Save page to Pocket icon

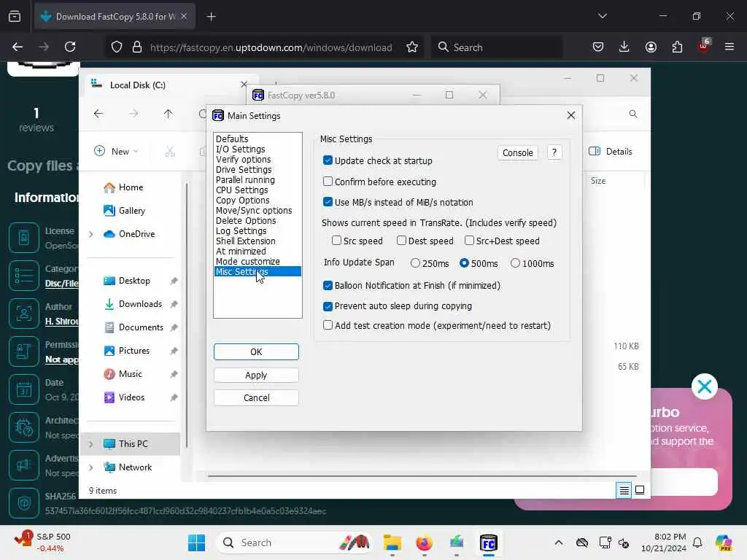click(x=598, y=47)
